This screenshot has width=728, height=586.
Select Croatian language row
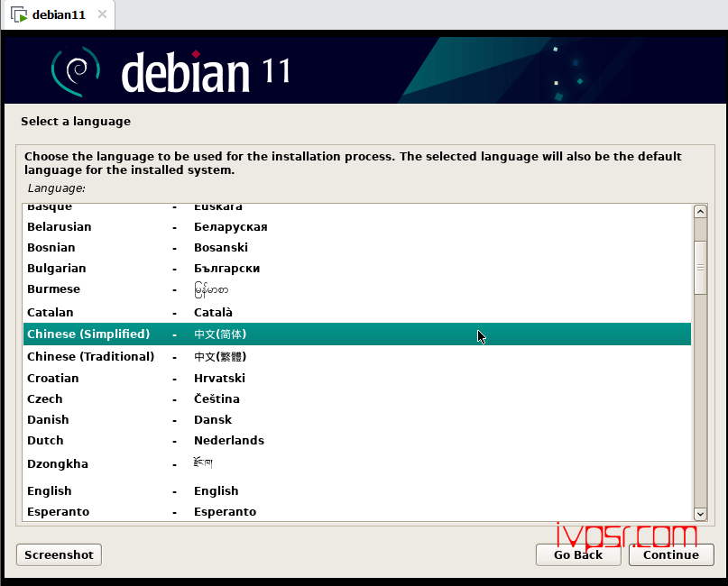point(357,378)
